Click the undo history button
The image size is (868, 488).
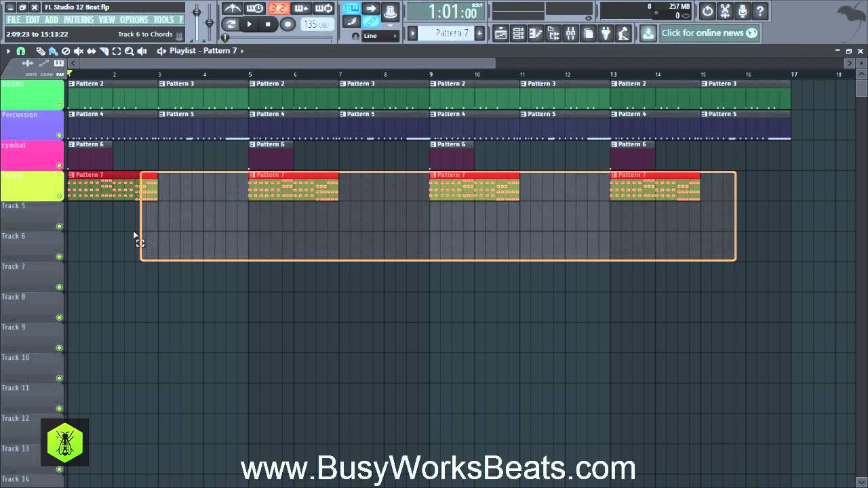(707, 11)
